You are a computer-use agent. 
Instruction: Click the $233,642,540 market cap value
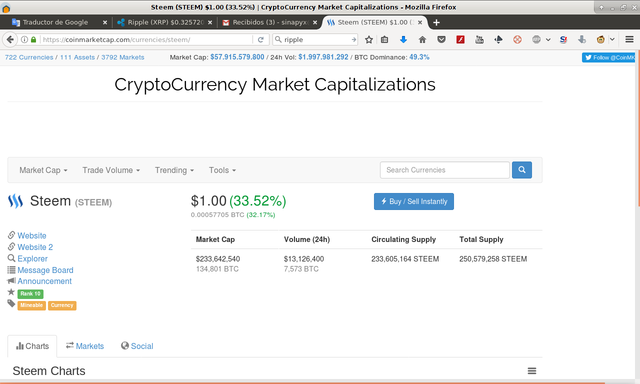pyautogui.click(x=218, y=259)
